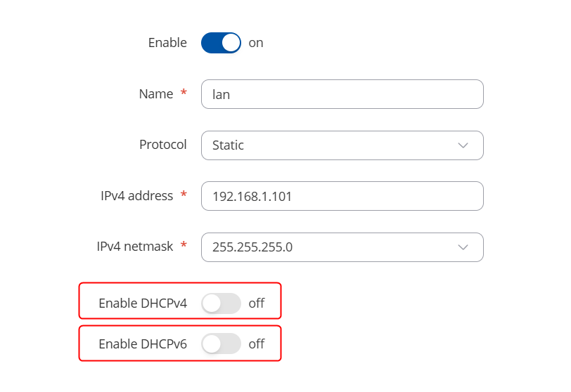The height and width of the screenshot is (392, 571).
Task: Switch on the DHCPv6 toggle
Action: click(221, 344)
